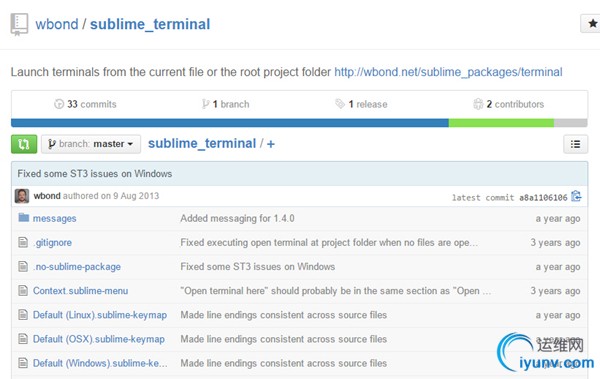The width and height of the screenshot is (600, 379).
Task: Click .no-sublime-package row's 'Fixed some ST3 issues' message
Action: click(258, 267)
